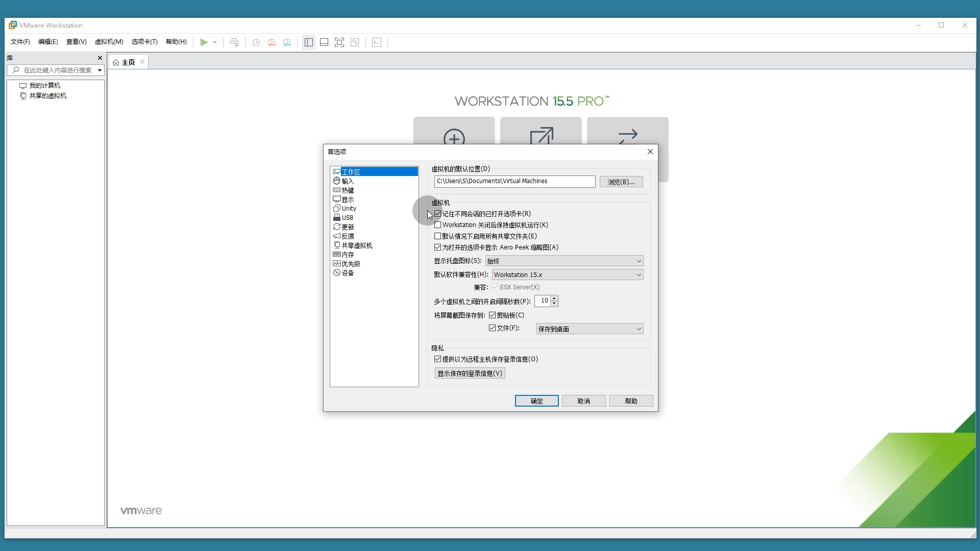Toggle the library sidebar view icon
The height and width of the screenshot is (551, 980).
tap(309, 42)
